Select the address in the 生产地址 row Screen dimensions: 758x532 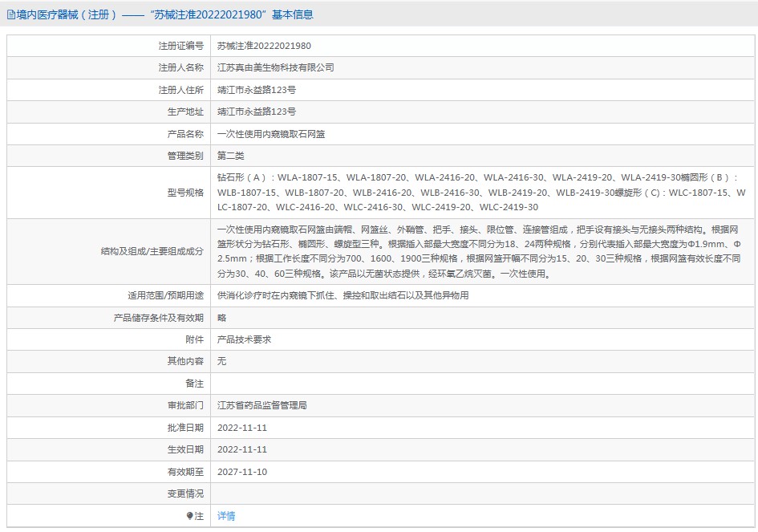pyautogui.click(x=257, y=112)
